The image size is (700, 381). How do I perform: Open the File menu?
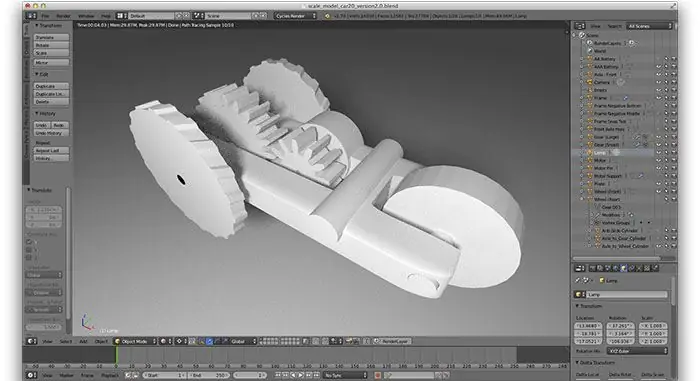(46, 16)
